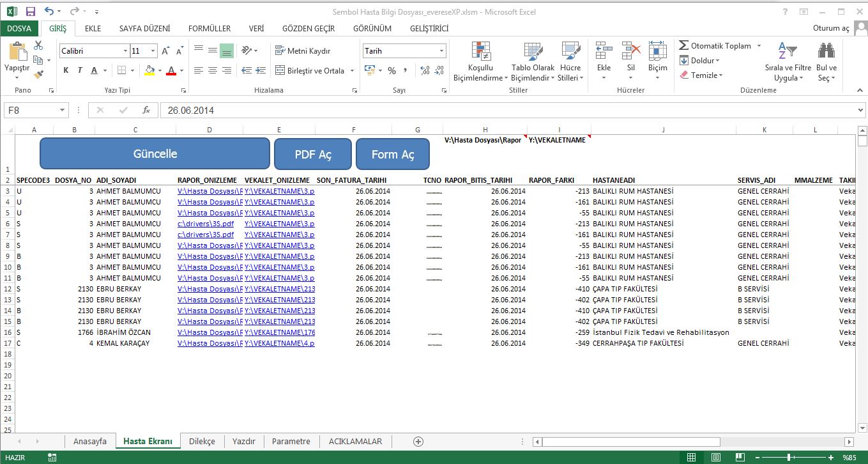Click the Otomatik Toplam sigma icon
The image size is (868, 464).
coord(684,46)
